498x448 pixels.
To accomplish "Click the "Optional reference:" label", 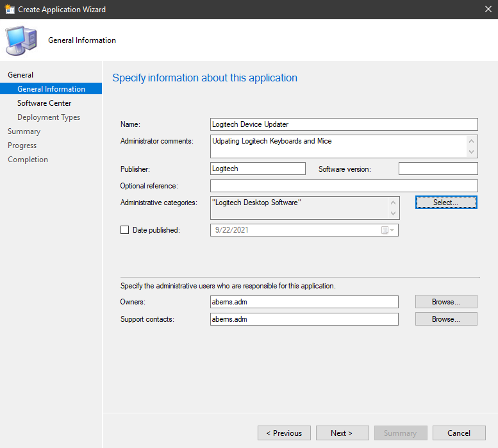I will 149,186.
